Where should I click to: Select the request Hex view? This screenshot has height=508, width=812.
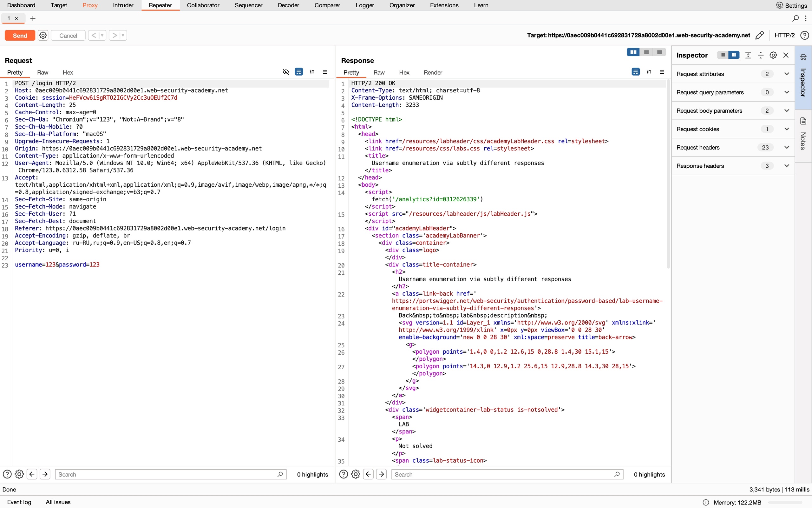(68, 72)
